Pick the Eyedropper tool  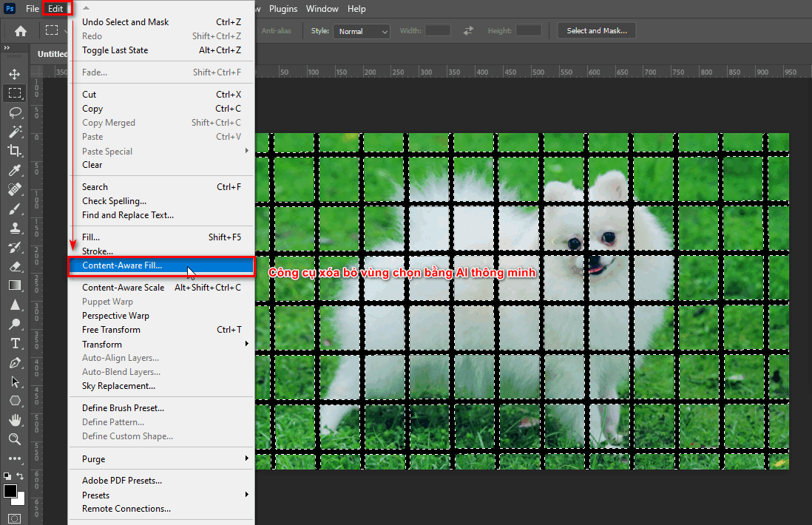tap(16, 171)
